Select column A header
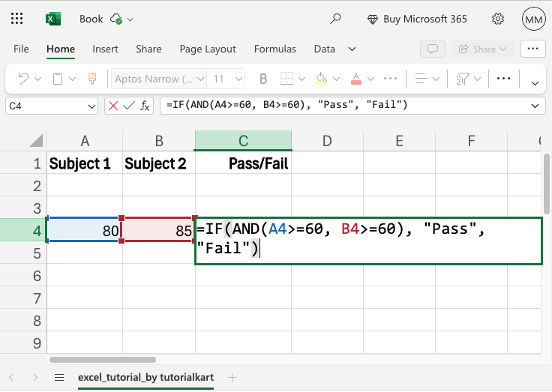 tap(85, 141)
